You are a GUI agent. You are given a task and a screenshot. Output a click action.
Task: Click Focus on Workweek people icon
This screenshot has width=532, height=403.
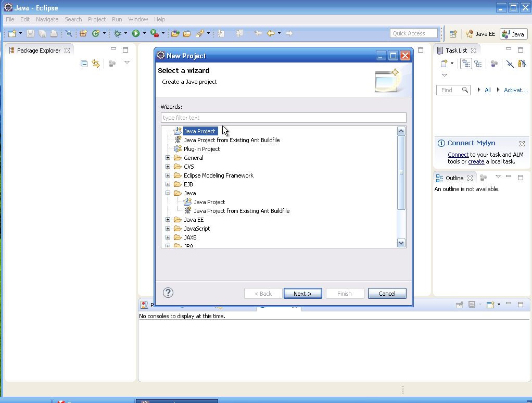[522, 64]
